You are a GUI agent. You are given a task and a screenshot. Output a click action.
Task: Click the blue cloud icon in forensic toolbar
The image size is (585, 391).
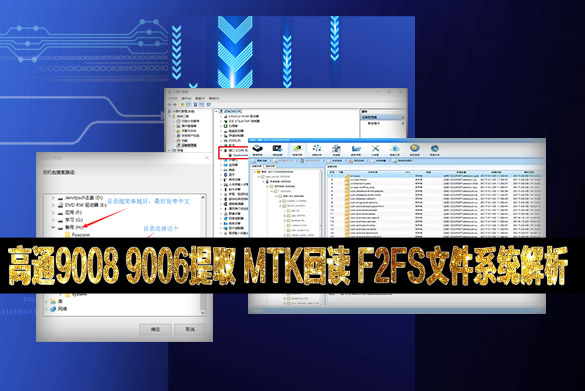click(395, 148)
